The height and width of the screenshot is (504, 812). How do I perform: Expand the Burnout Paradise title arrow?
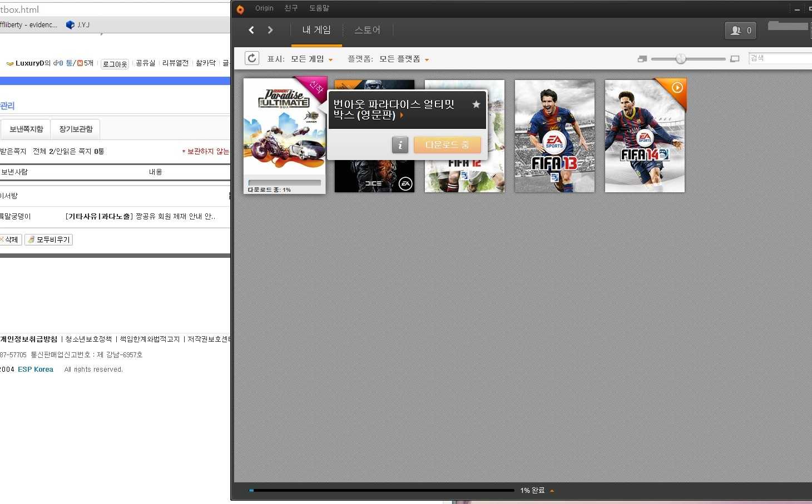click(402, 116)
